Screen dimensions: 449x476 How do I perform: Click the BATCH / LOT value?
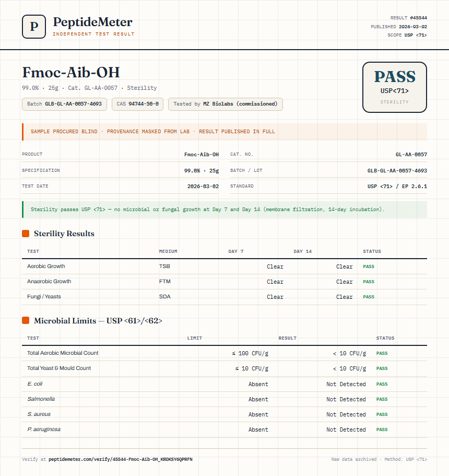tap(397, 171)
